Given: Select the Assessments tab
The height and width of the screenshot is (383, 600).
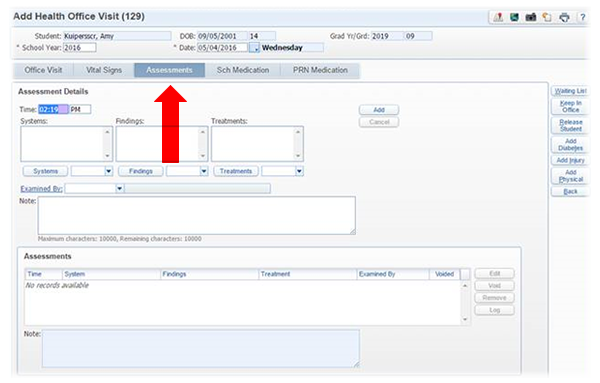Looking at the screenshot, I should click(169, 70).
